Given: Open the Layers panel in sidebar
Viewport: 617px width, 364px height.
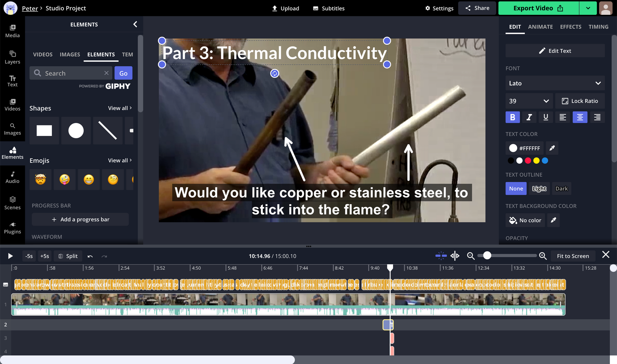Looking at the screenshot, I should [x=12, y=57].
